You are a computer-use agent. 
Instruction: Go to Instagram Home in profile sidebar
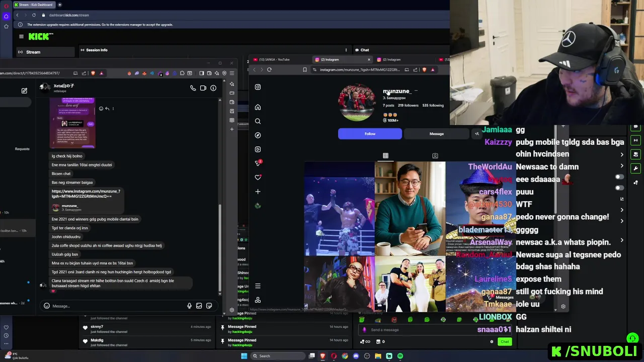258,107
